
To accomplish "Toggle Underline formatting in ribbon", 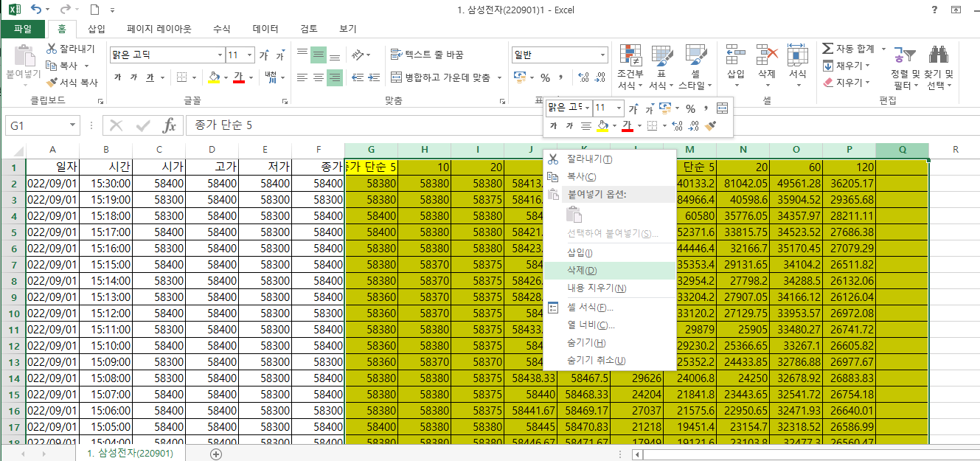I will tap(150, 77).
